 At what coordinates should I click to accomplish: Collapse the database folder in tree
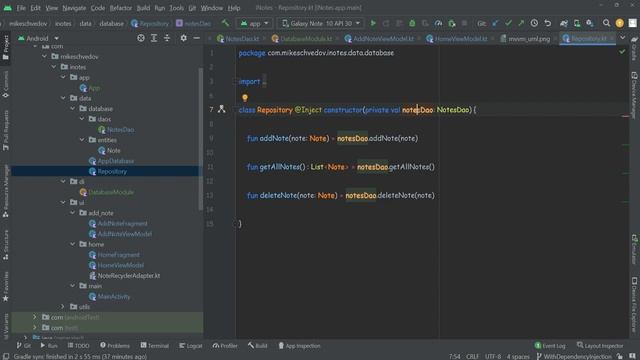pyautogui.click(x=73, y=108)
